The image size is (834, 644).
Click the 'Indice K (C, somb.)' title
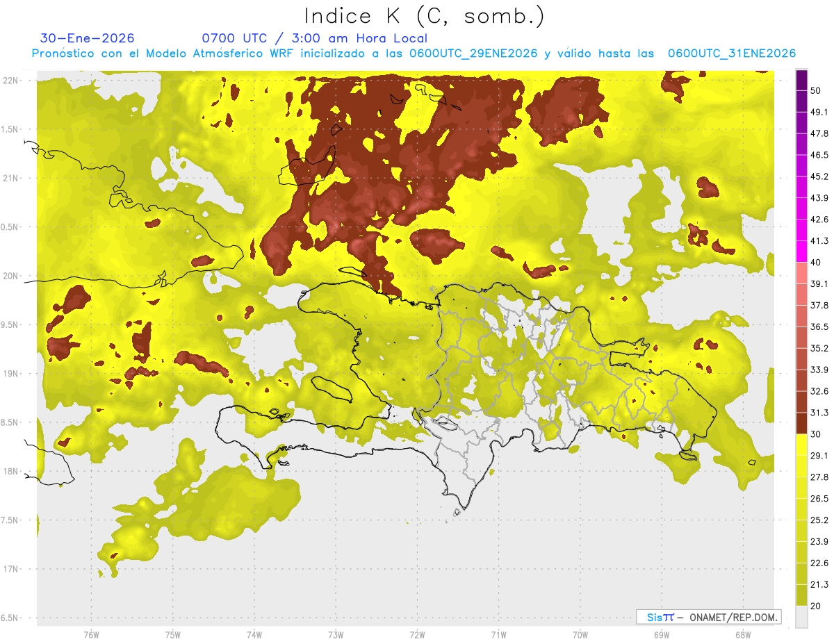coord(424,16)
